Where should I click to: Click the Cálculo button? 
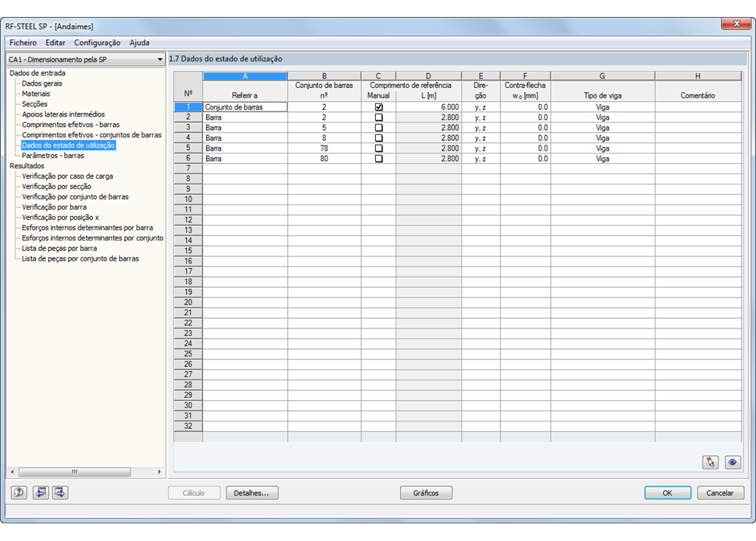(x=194, y=493)
